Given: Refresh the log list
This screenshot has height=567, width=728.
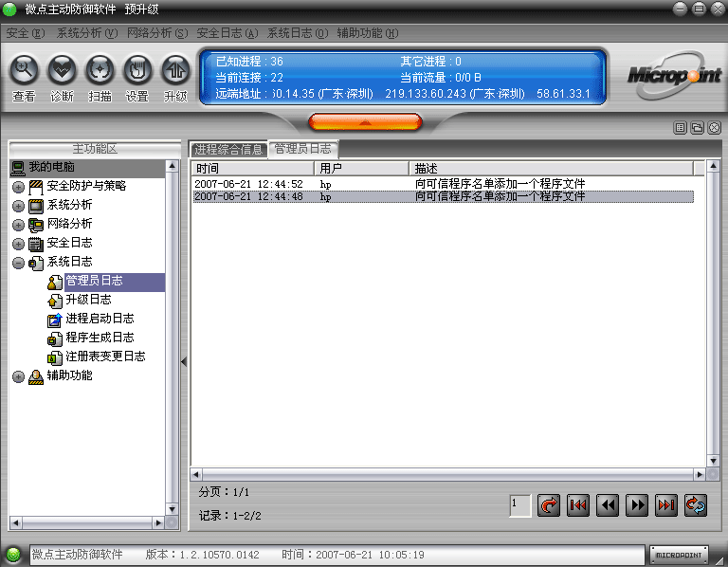Looking at the screenshot, I should click(696, 505).
